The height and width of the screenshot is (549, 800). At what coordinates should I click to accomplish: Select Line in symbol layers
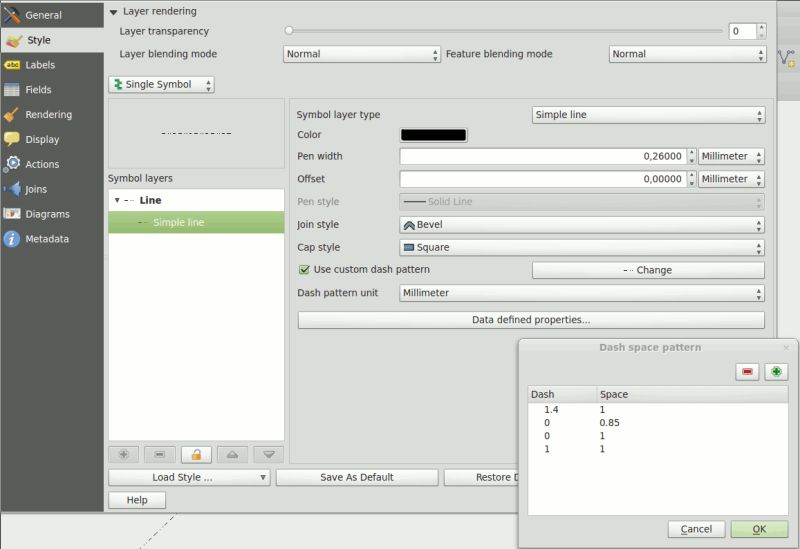pos(150,201)
